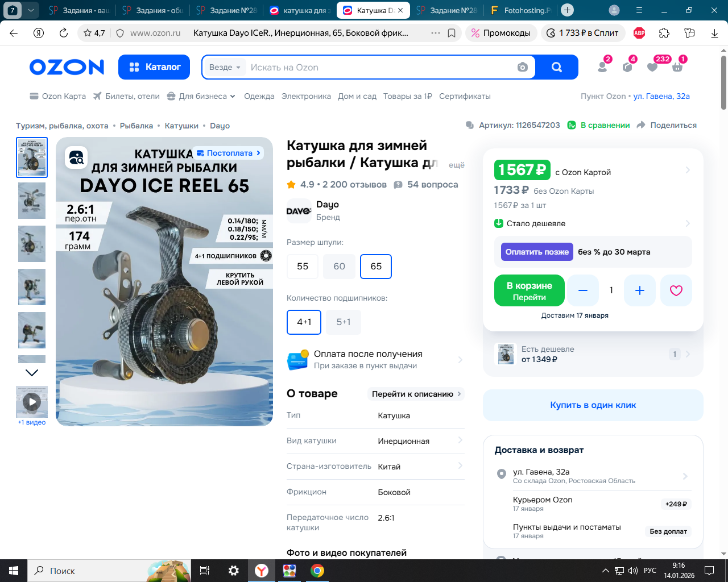Go to cart via В корзине button
Viewport: 728px width, 582px height.
(530, 290)
